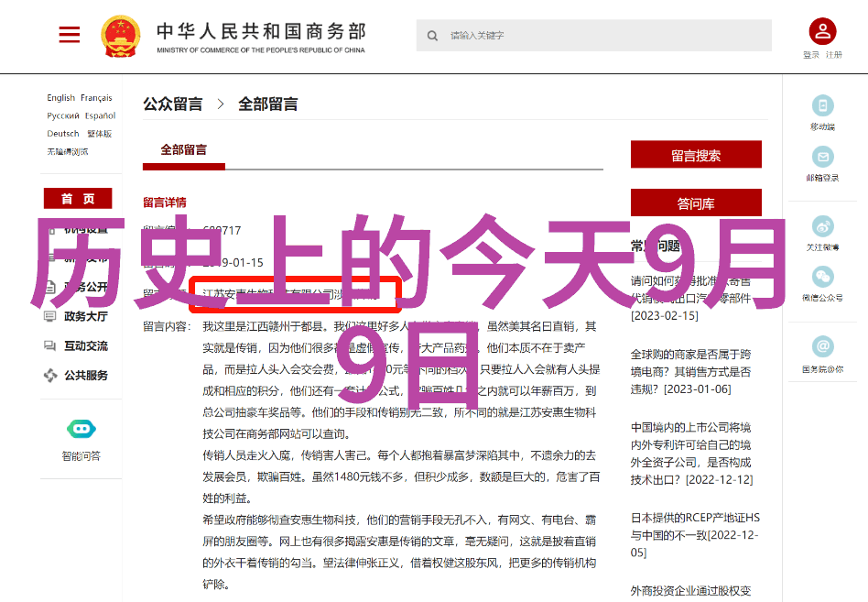Viewport: 868px width, 602px height.
Task: Open 公共服务 in the sidebar menu
Action: tap(85, 376)
